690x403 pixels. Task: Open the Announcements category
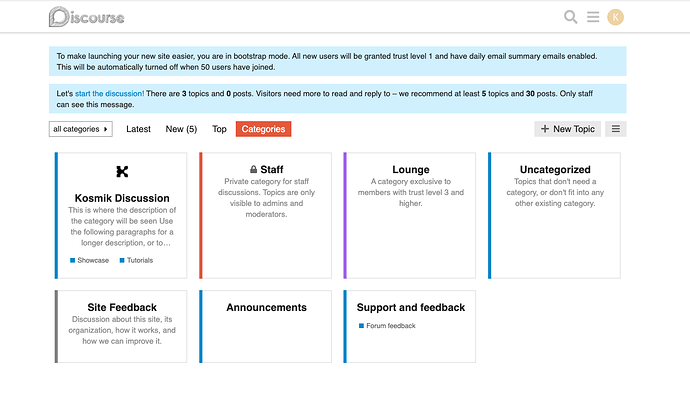click(266, 307)
